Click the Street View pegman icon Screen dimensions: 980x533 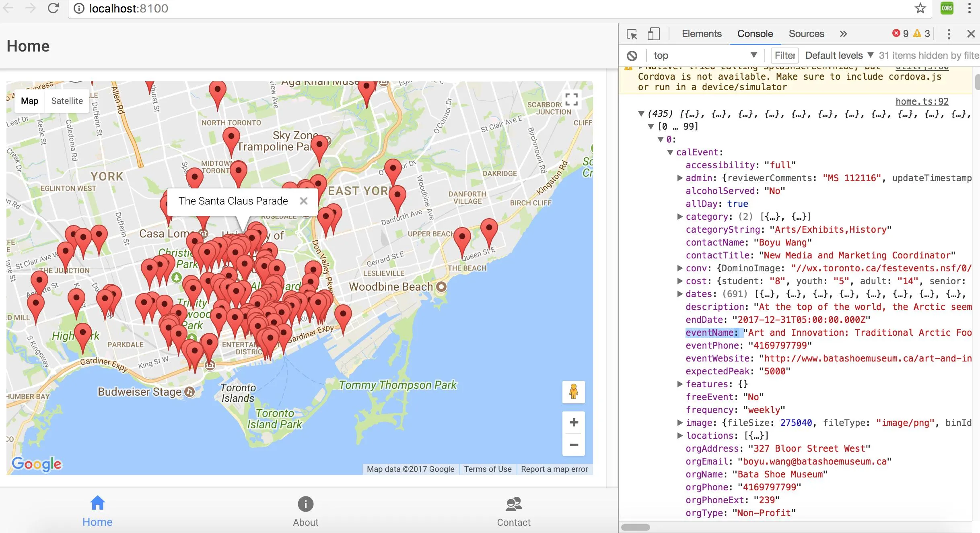coord(573,392)
